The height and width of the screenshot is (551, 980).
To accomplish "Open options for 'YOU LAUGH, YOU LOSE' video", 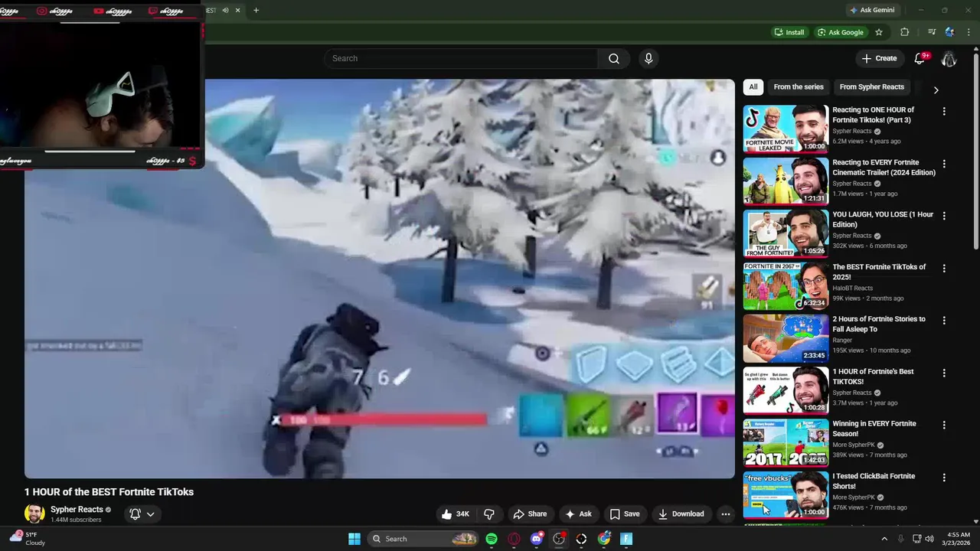I will coord(944,216).
